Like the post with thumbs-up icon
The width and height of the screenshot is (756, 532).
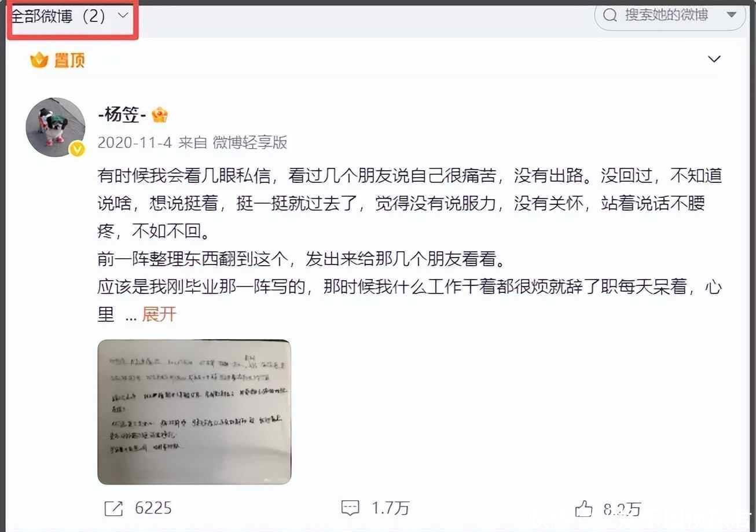(x=583, y=509)
